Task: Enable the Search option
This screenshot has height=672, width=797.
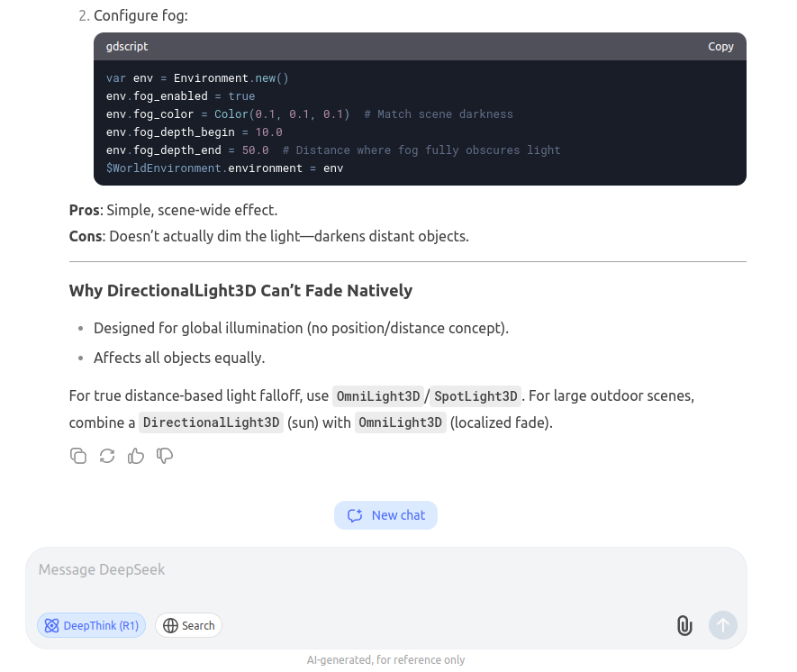Action: click(x=188, y=626)
